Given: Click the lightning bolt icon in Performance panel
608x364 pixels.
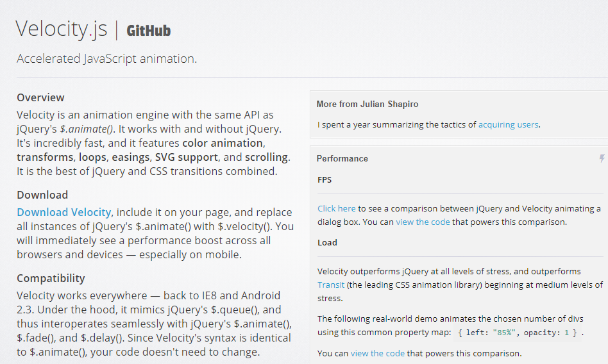Looking at the screenshot, I should pyautogui.click(x=602, y=158).
